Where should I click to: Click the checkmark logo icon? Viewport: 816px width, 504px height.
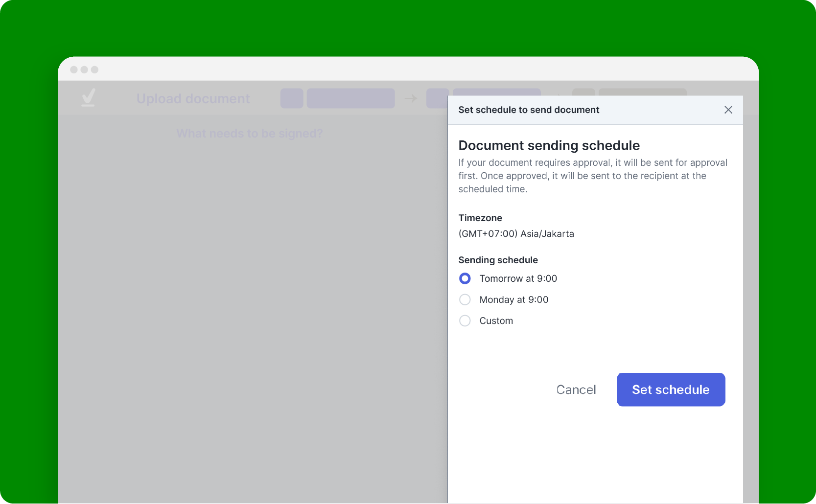point(89,98)
